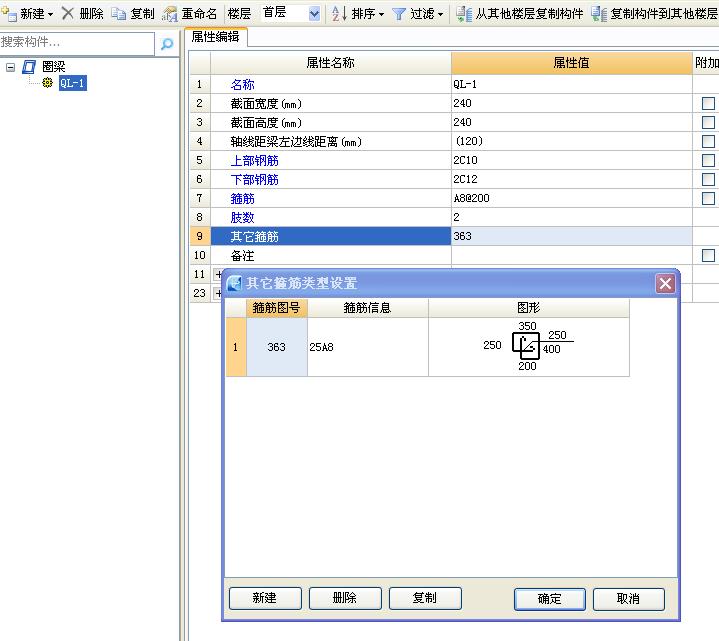This screenshot has width=719, height=641.
Task: Click the 搜索构件 search field
Action: coord(77,43)
